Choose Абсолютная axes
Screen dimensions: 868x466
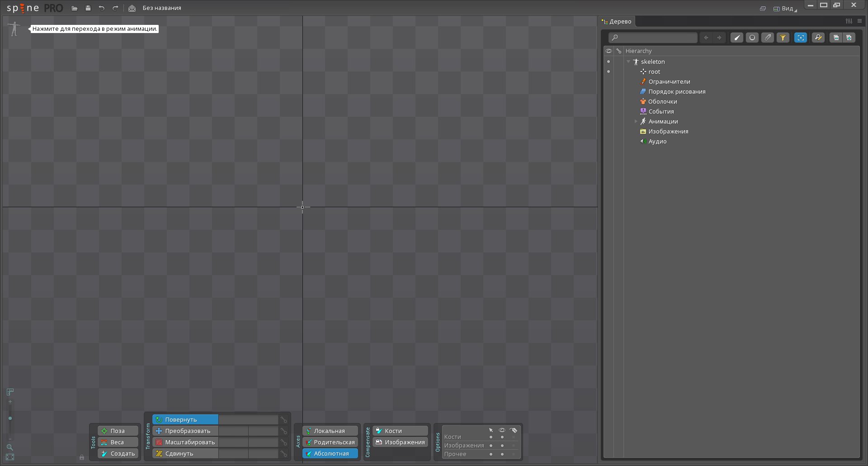click(330, 453)
